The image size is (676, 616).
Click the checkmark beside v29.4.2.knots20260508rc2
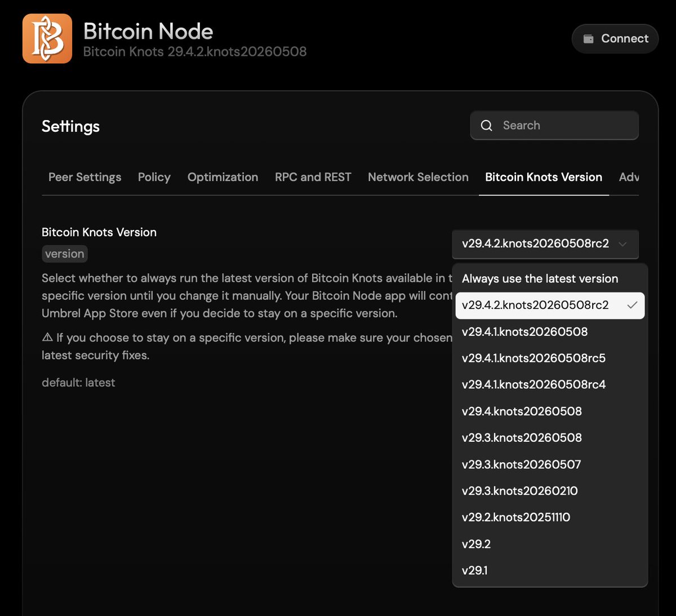(632, 305)
